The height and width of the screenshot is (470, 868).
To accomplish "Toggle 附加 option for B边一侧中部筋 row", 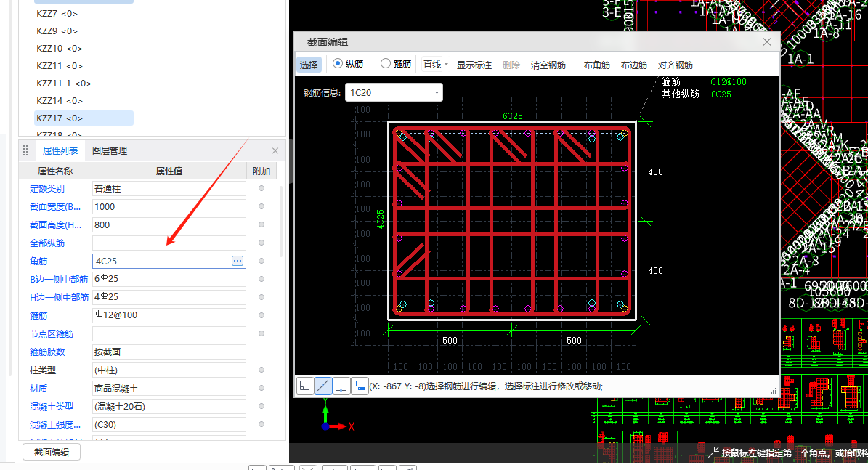I will (x=261, y=279).
